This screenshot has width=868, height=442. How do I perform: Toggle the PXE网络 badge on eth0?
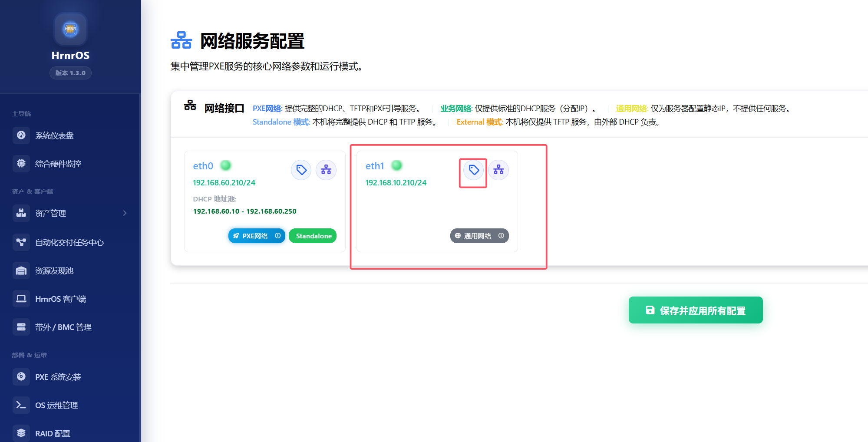[x=256, y=236]
